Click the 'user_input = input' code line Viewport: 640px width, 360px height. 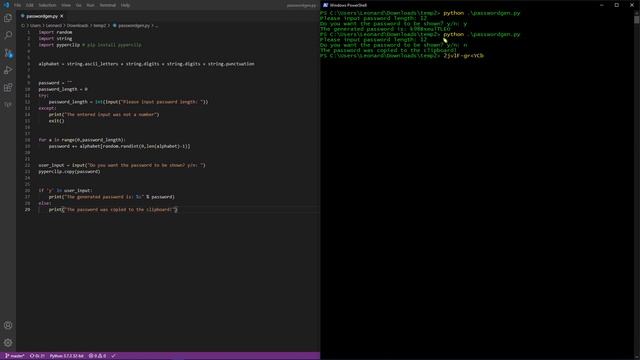122,165
